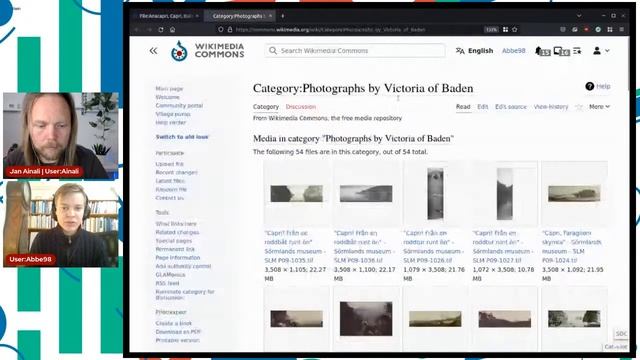Click the red extension icon in toolbar
This screenshot has width=640, height=360.
586,29
